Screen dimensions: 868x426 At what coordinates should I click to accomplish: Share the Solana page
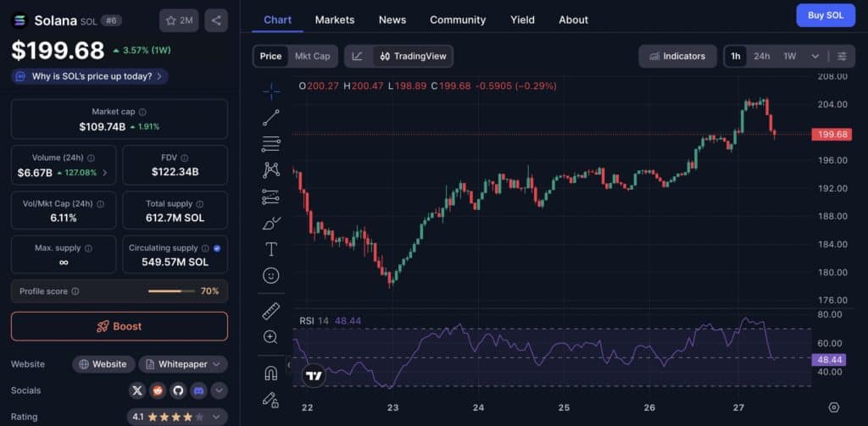tap(216, 20)
